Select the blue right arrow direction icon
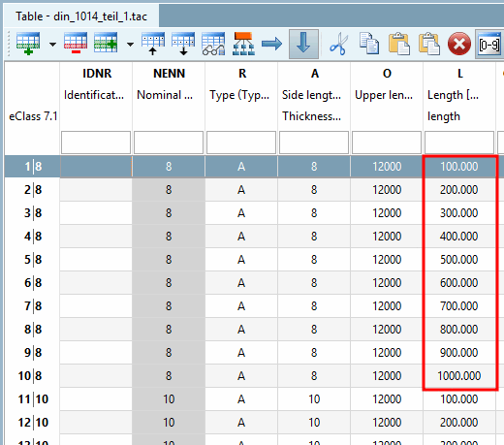The height and width of the screenshot is (445, 504). [271, 44]
